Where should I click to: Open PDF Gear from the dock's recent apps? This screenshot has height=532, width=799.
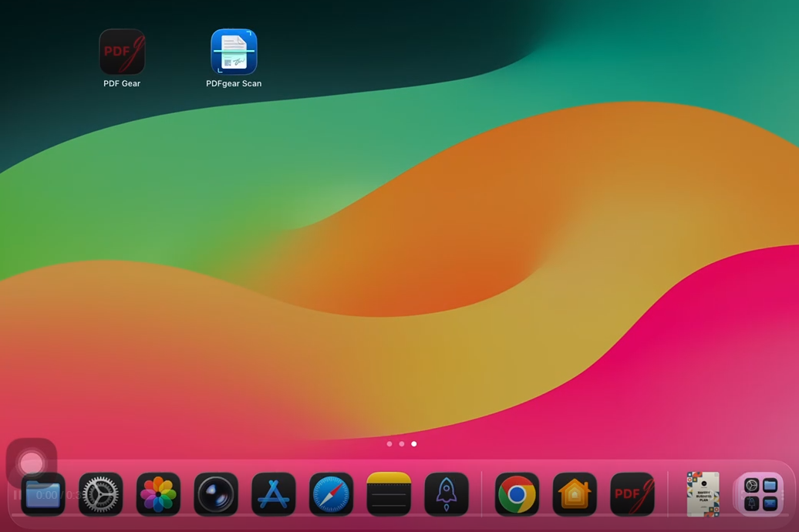point(632,494)
